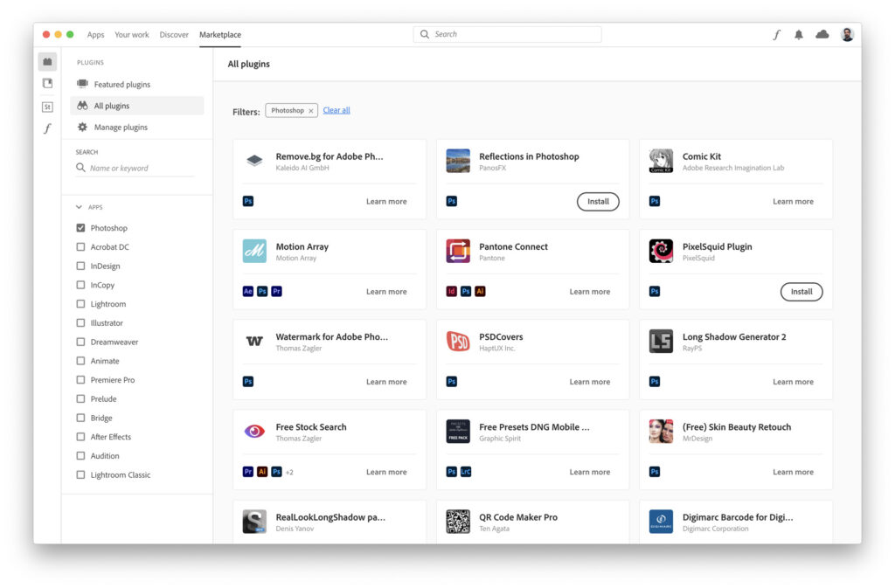The width and height of the screenshot is (895, 588).
Task: Open the Adobe Stock icon in the left rail
Action: (47, 107)
